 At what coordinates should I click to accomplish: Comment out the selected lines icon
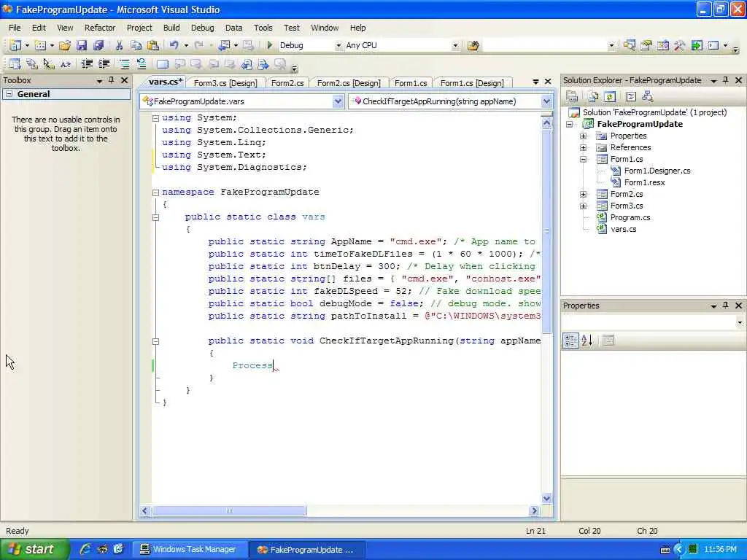pos(124,64)
